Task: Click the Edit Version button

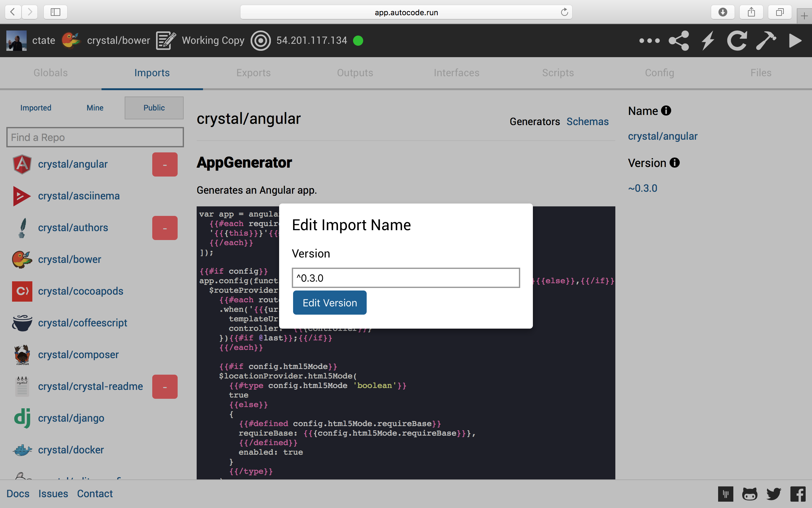Action: click(x=330, y=303)
